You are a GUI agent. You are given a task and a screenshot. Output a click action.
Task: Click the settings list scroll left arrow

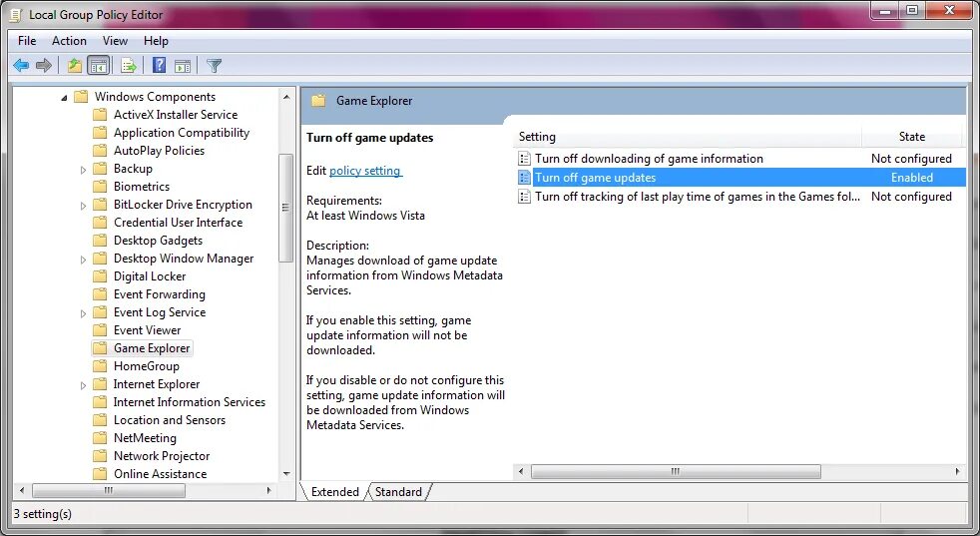tap(521, 472)
